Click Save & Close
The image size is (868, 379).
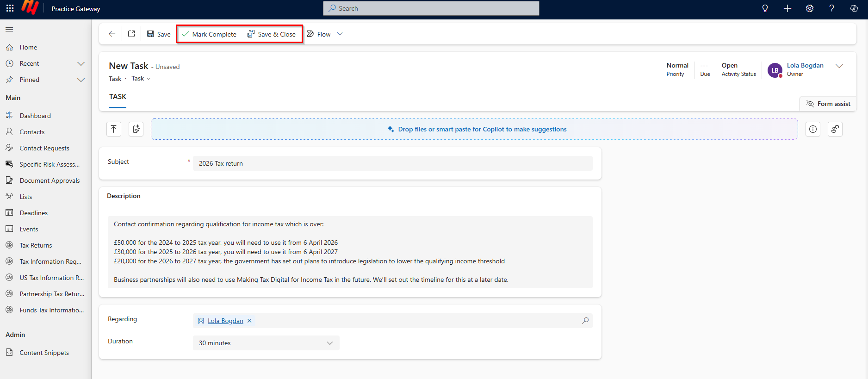(x=272, y=34)
